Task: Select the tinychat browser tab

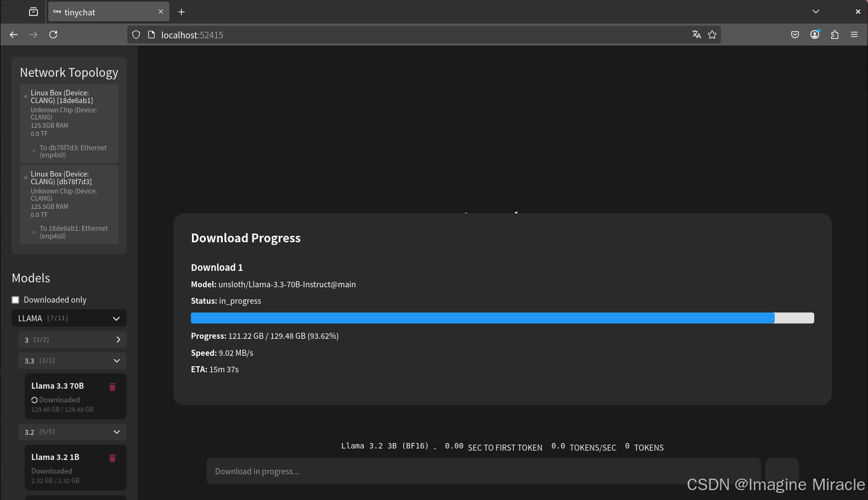Action: pos(109,12)
